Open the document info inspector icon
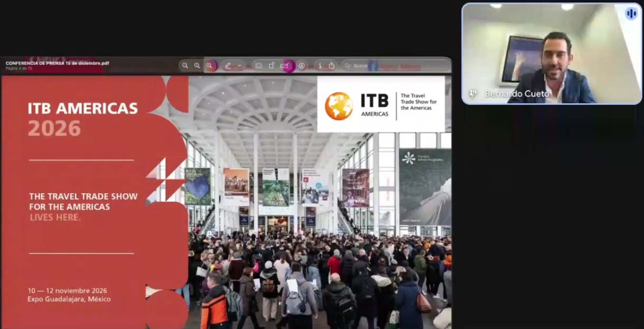Screen dimensions: 644x329 point(320,65)
